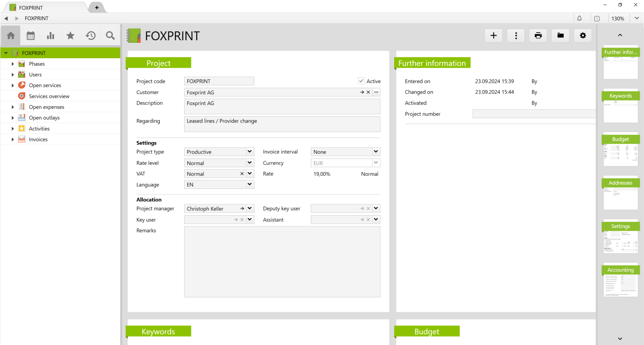Click the search magnifier icon

(110, 36)
